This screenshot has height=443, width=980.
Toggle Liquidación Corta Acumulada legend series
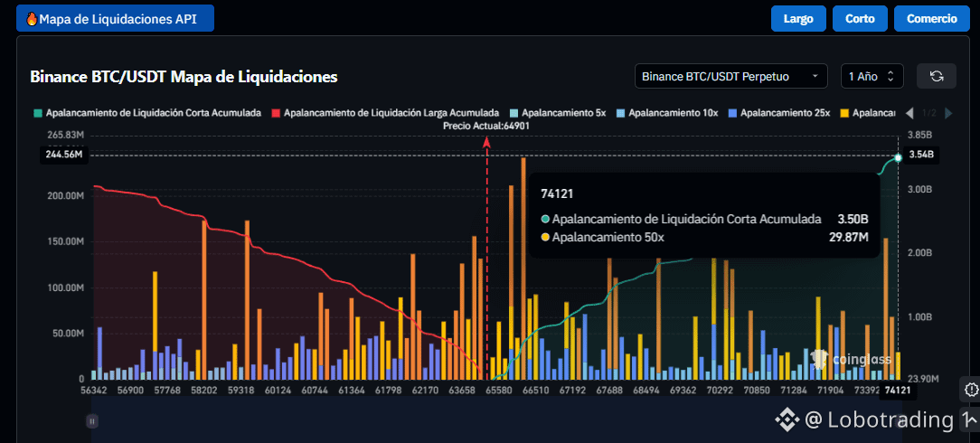147,113
